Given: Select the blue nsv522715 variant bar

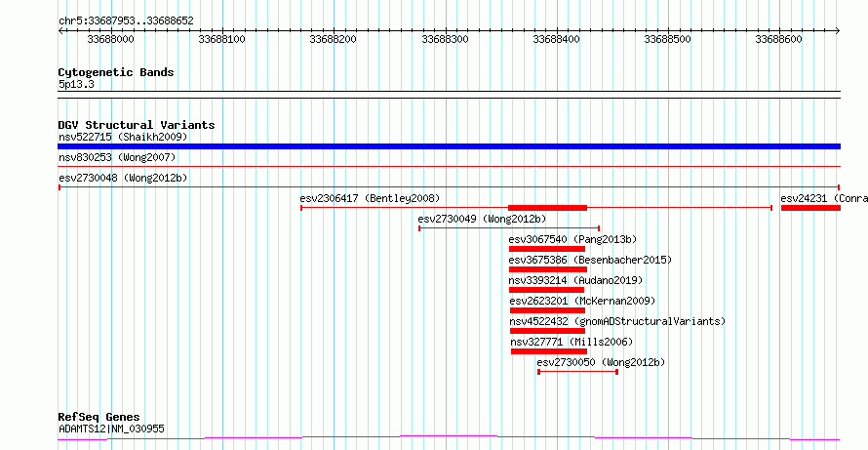Looking at the screenshot, I should coord(449,146).
